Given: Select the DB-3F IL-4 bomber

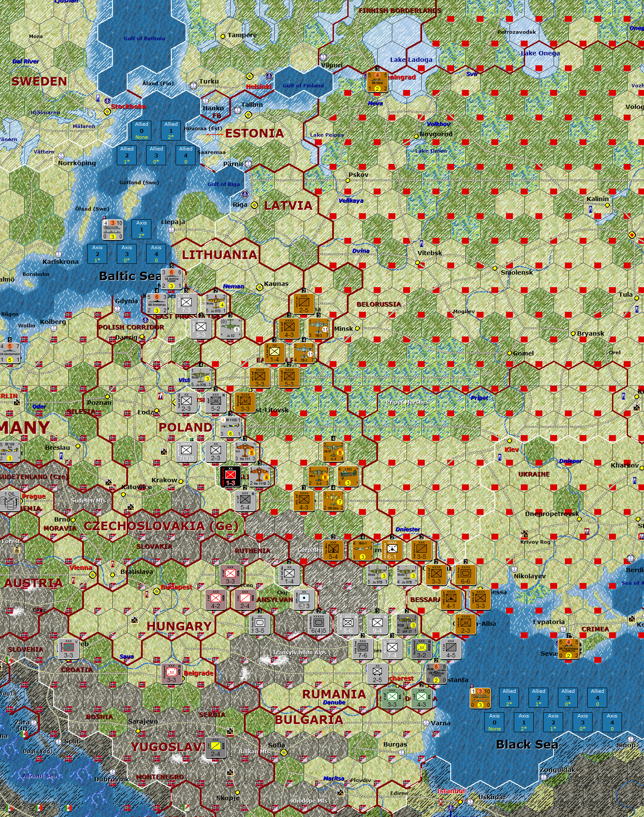Looking at the screenshot, I should [333, 452].
